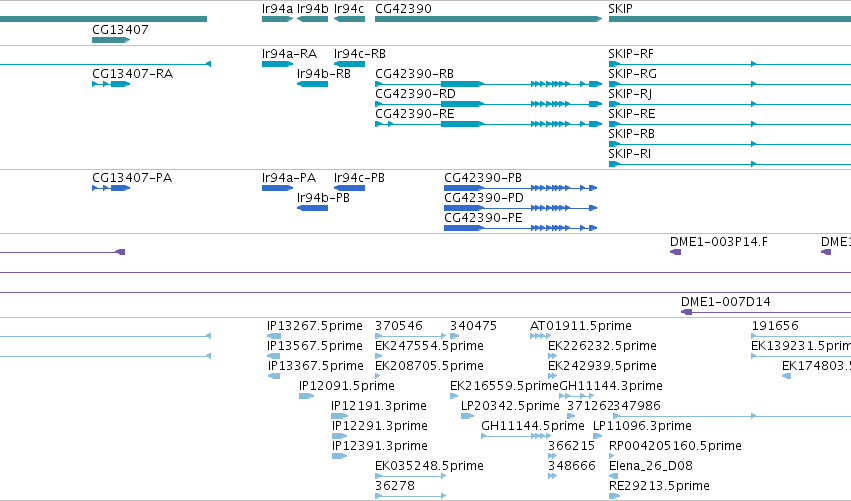Open transcript SKIP-RB

tap(730, 144)
